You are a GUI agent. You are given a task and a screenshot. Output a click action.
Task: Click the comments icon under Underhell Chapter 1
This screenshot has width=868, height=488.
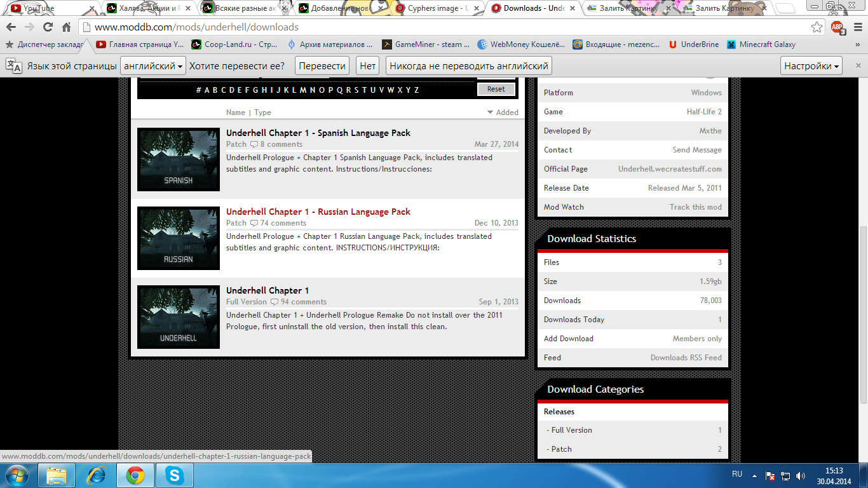[x=275, y=302]
